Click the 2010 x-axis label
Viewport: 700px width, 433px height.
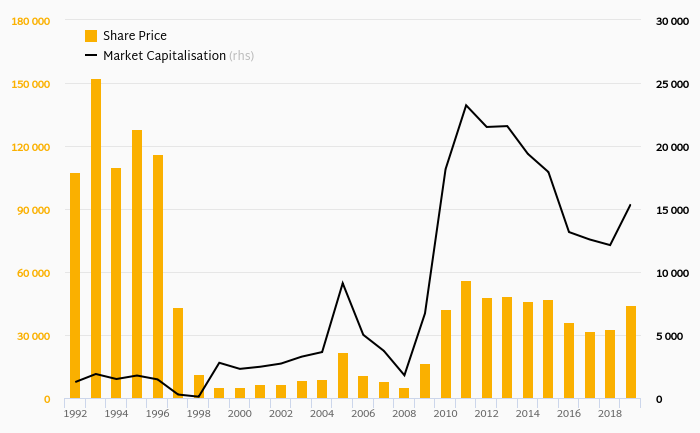[x=446, y=413]
